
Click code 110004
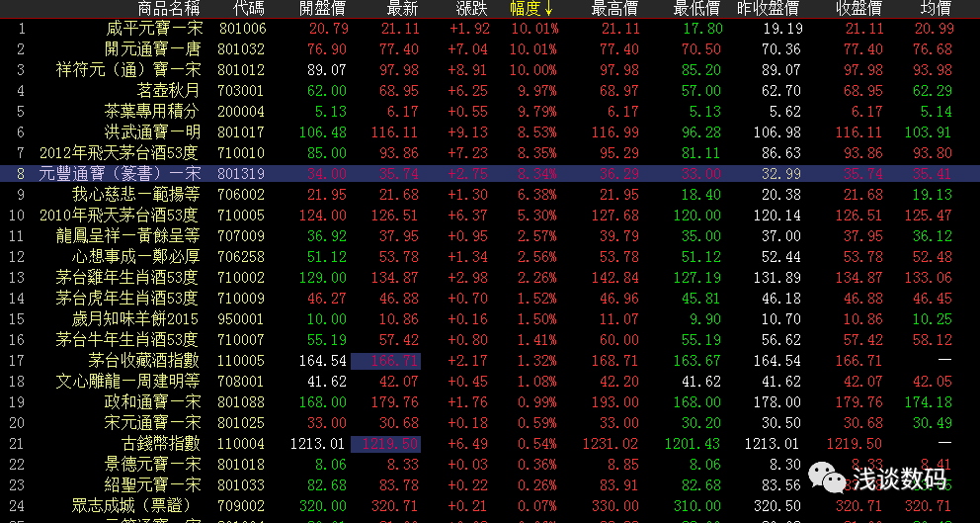(x=241, y=444)
